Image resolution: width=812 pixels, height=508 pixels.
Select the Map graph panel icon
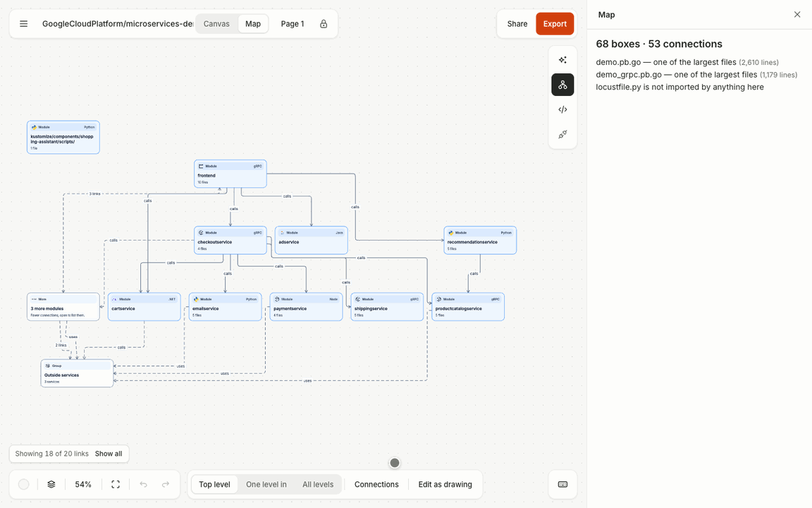563,85
